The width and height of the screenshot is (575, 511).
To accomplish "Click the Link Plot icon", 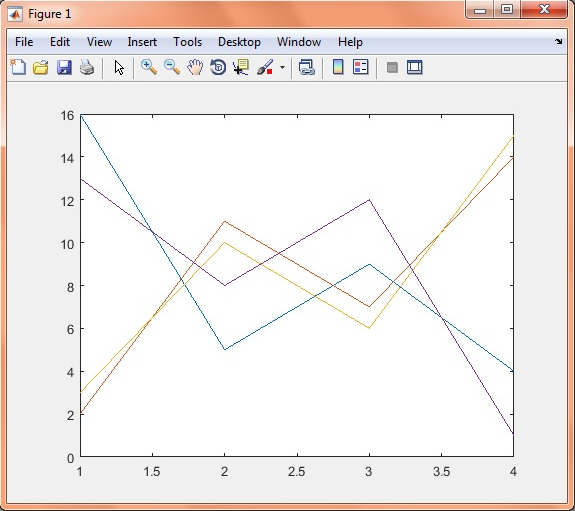I will [307, 67].
